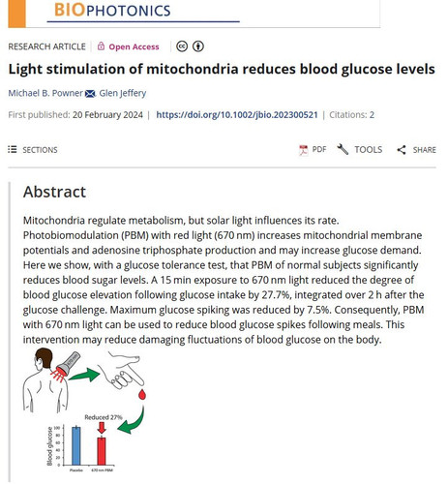Click the Share network icon

tap(402, 150)
